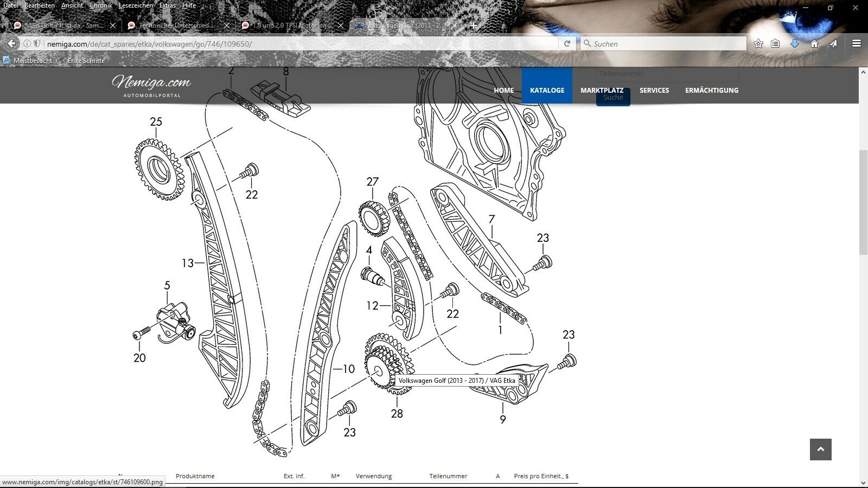Close the 'Technischer Unterschied' tab
868x488 pixels.
tap(227, 25)
